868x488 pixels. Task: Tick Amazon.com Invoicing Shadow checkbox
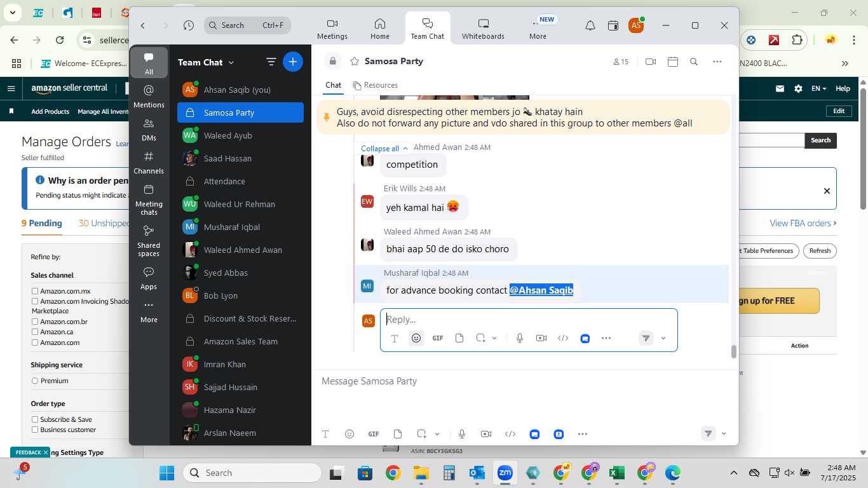coord(35,301)
